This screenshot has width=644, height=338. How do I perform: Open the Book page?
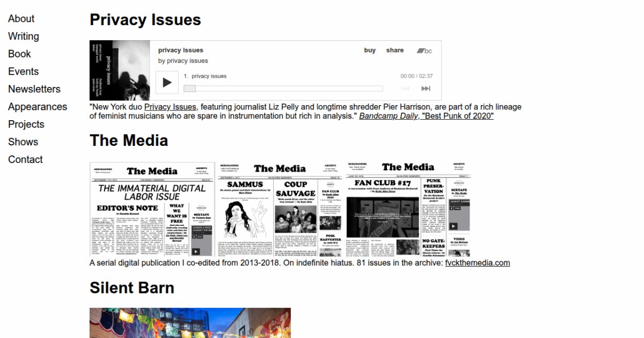tap(19, 54)
